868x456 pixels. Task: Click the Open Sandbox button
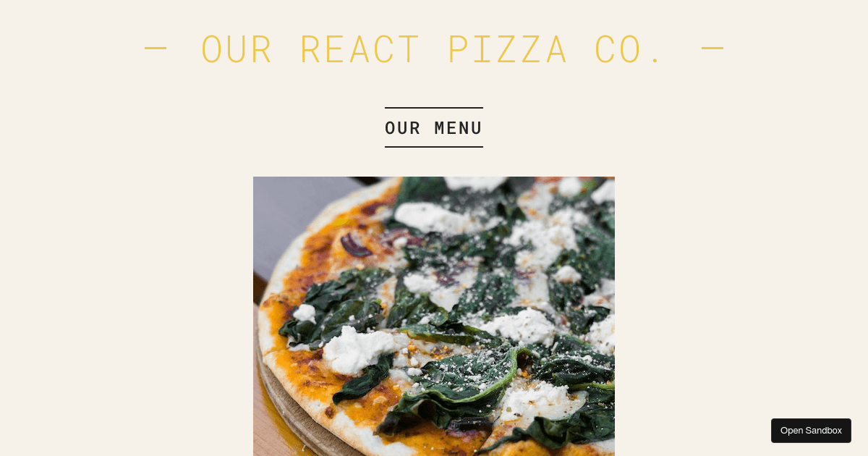click(811, 431)
